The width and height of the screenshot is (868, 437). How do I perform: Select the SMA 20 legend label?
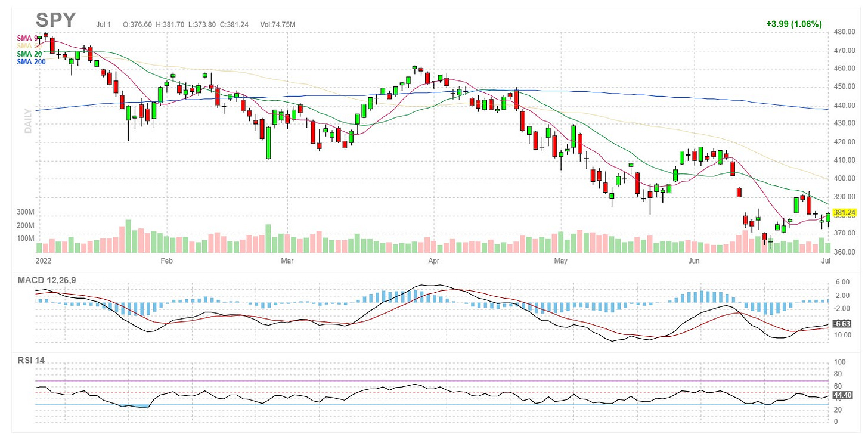[29, 54]
